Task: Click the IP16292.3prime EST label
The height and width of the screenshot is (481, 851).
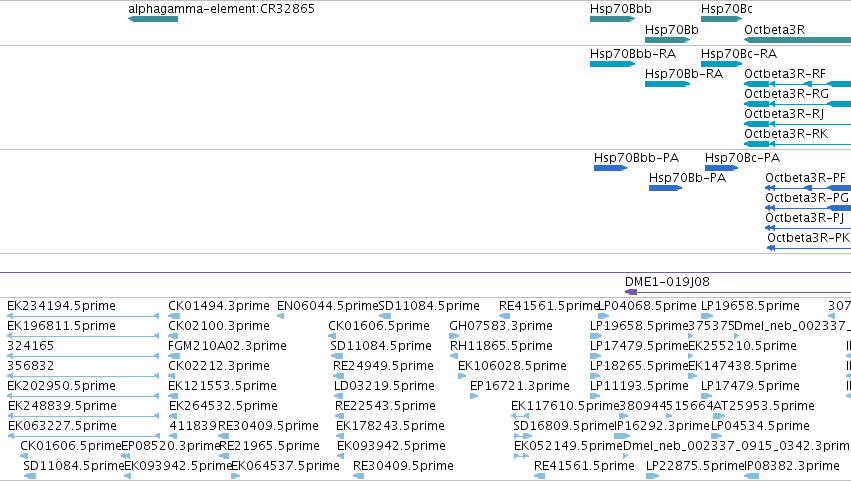Action: pyautogui.click(x=663, y=426)
